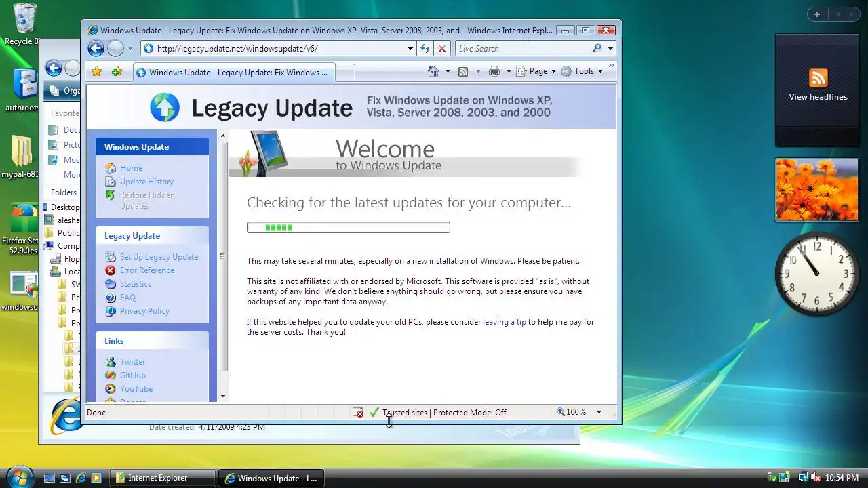Click Switch between windows Quick Launch icon

click(65, 478)
